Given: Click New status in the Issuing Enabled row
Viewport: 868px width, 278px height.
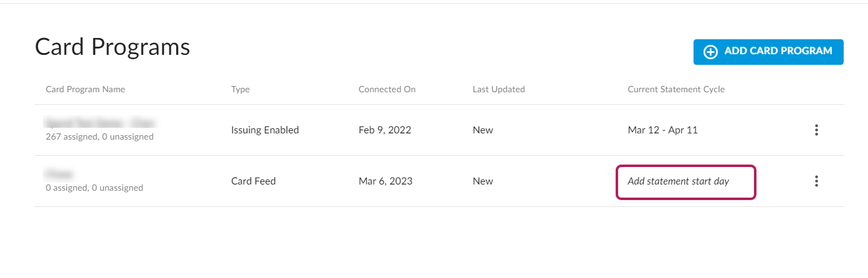Looking at the screenshot, I should pos(483,130).
